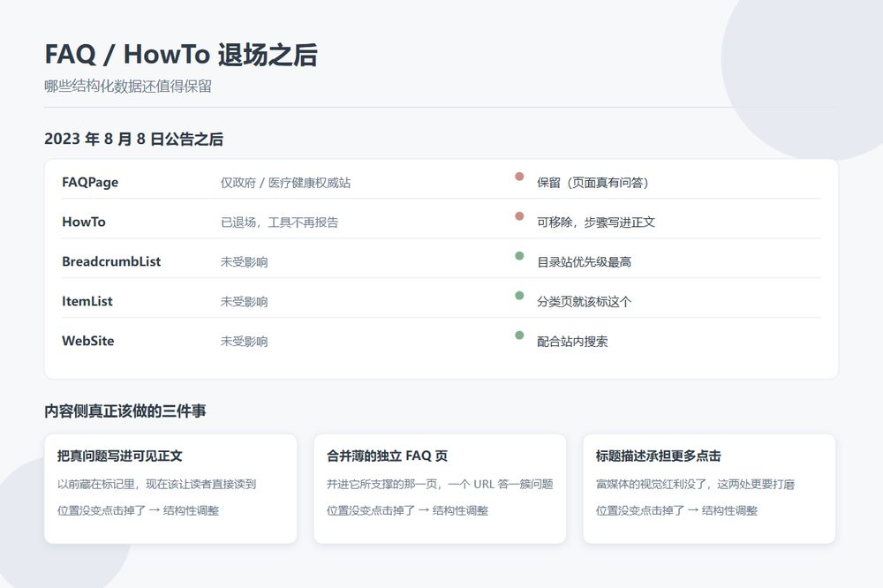Click the 'ItemList' row label
883x588 pixels.
click(x=87, y=301)
